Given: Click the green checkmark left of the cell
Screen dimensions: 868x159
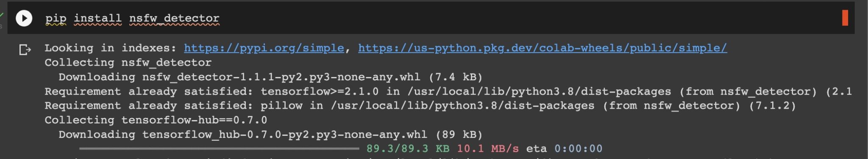Looking at the screenshot, I should [2, 15].
